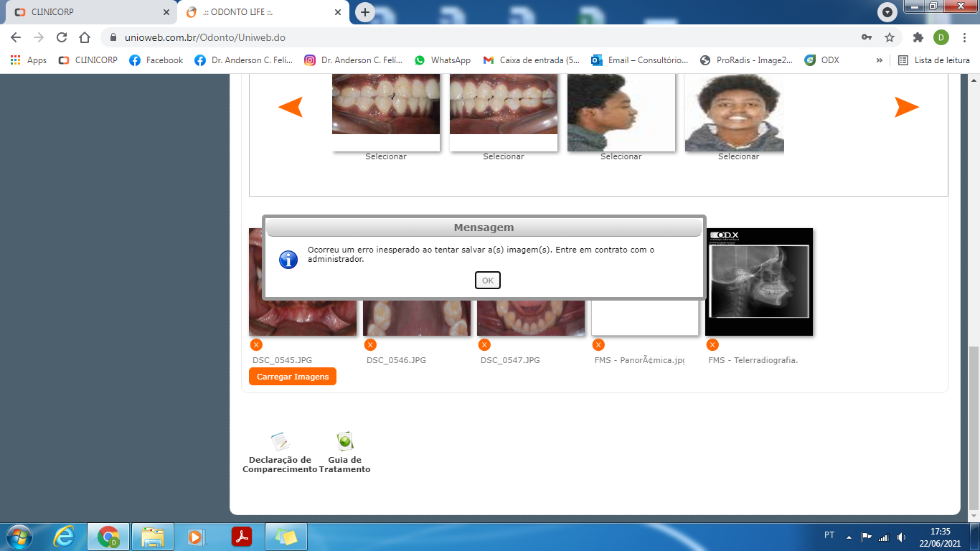Remove image DSC_0547.JPG with its orange X
980x551 pixels.
point(484,345)
